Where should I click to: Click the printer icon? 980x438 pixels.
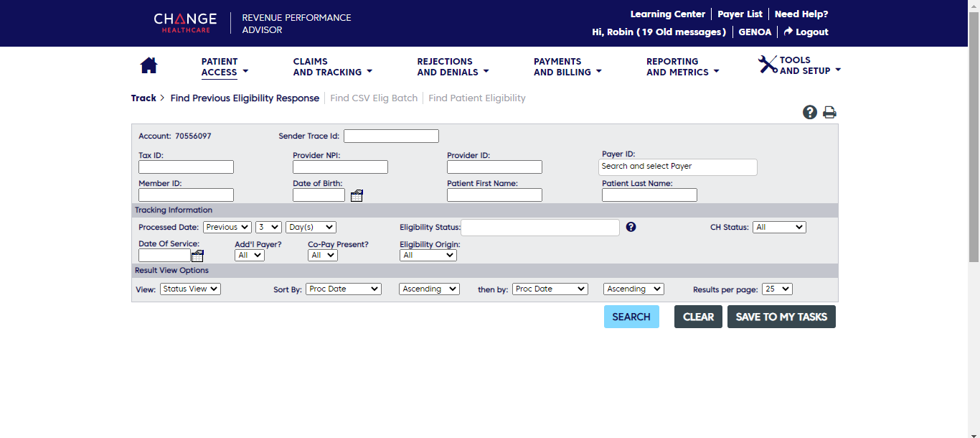point(829,112)
